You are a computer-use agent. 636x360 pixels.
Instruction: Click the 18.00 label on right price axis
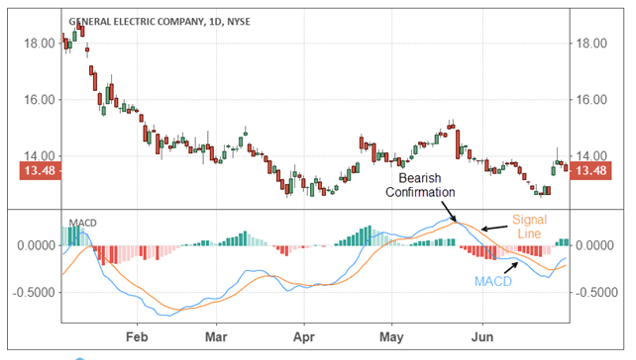591,43
